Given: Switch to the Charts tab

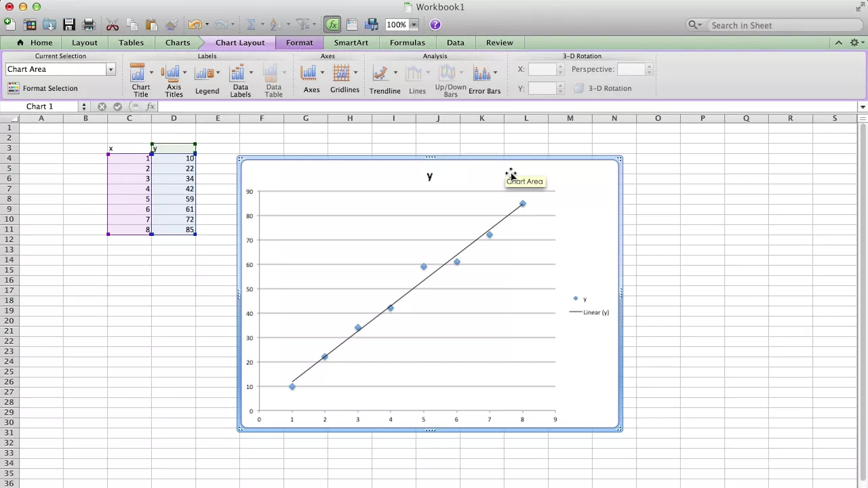Looking at the screenshot, I should point(178,42).
